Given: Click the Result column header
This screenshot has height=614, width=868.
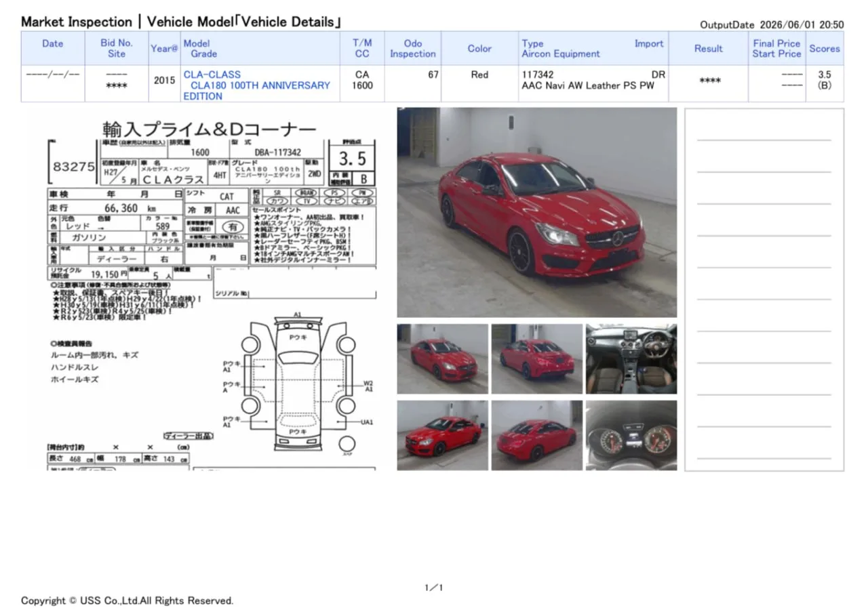Looking at the screenshot, I should [x=709, y=48].
